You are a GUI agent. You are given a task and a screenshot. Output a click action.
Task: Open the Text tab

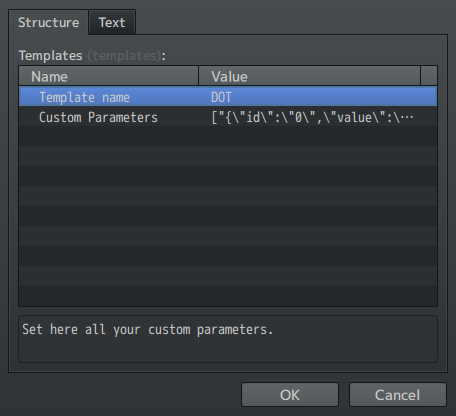112,22
